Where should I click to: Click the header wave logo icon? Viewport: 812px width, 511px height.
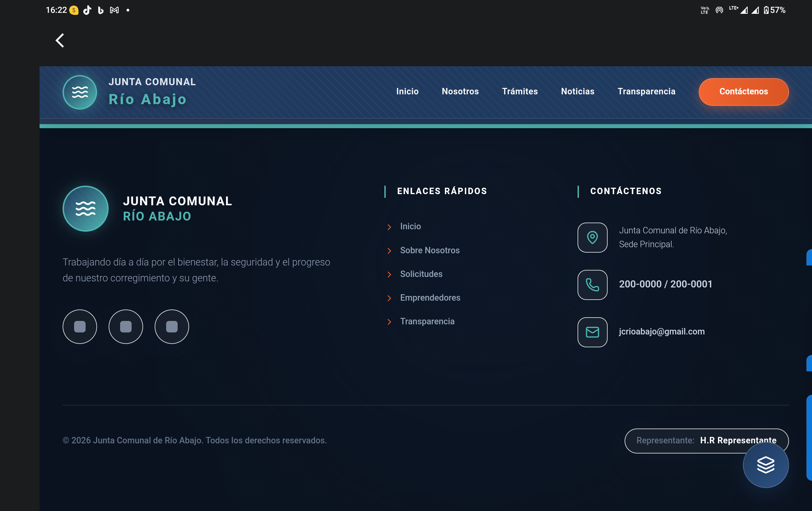coord(80,92)
